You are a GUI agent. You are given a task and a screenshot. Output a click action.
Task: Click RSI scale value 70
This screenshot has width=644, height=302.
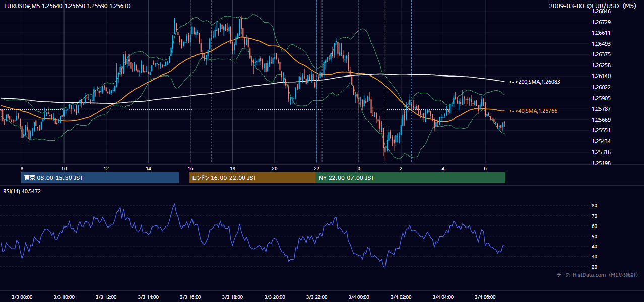594,216
